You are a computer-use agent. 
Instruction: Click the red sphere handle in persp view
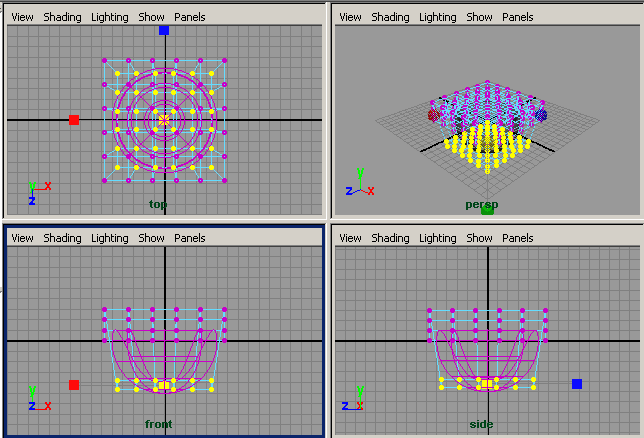[x=433, y=115]
